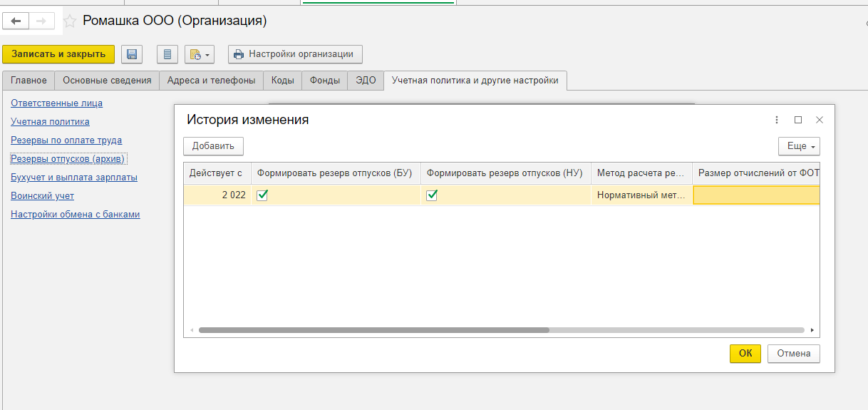Open the 'Бухучет и выплата зарплаты' link
868x410 pixels.
[74, 178]
